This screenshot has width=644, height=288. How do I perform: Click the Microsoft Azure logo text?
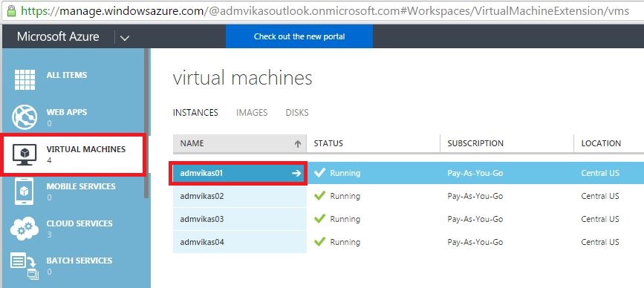tap(58, 36)
